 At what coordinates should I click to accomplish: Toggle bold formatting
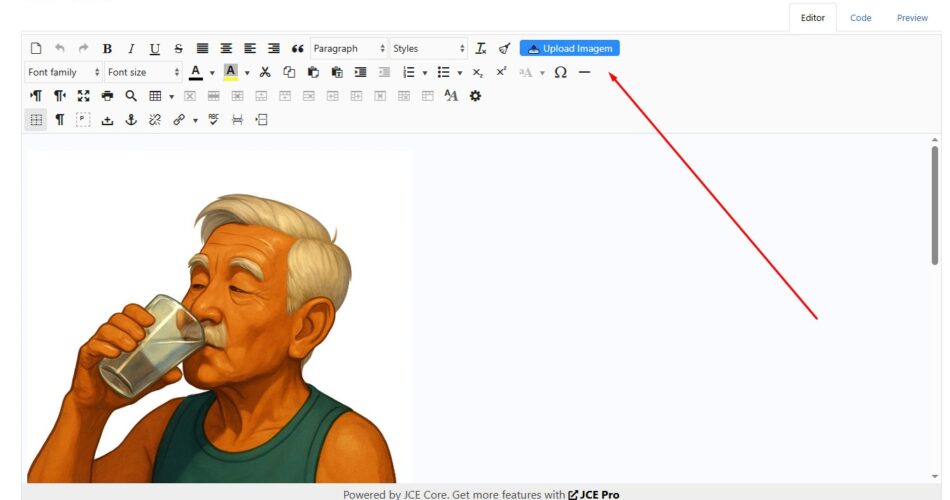point(107,48)
